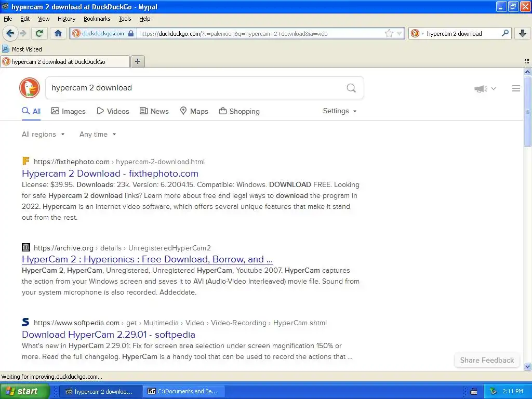Image resolution: width=532 pixels, height=399 pixels.
Task: Click the padlock secure connection icon
Action: 131,33
